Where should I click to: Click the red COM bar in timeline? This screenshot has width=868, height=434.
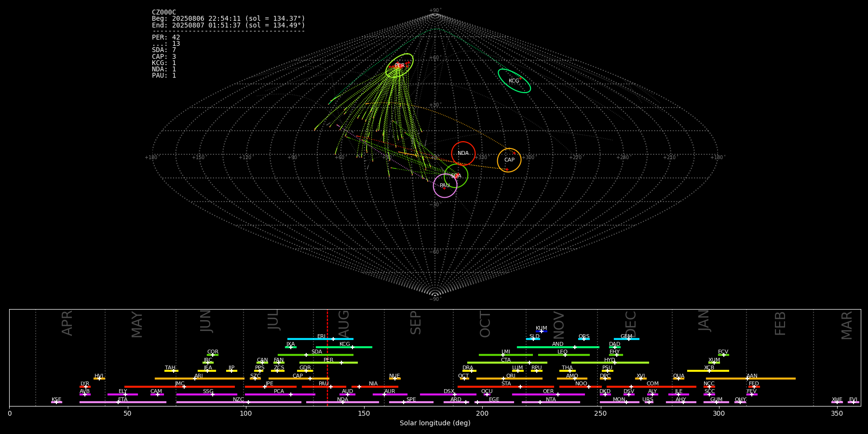[x=651, y=387]
